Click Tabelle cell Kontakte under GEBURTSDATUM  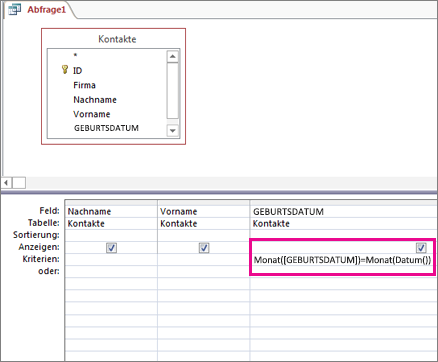pos(344,223)
